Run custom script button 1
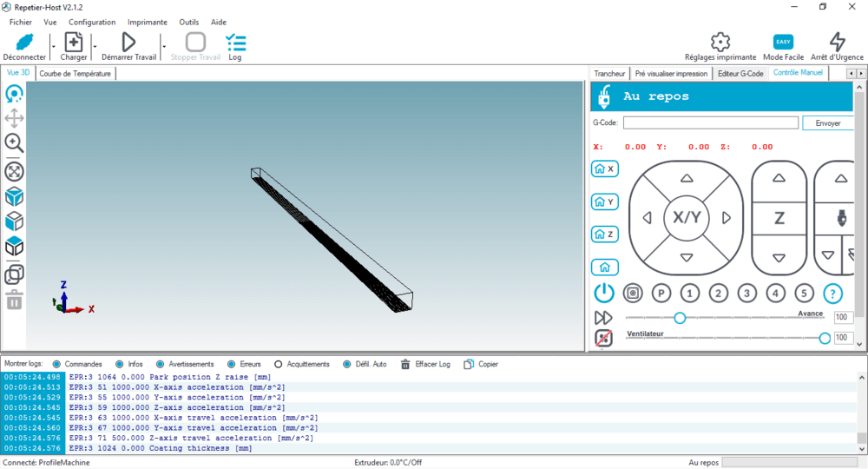The image size is (868, 469). (x=690, y=293)
